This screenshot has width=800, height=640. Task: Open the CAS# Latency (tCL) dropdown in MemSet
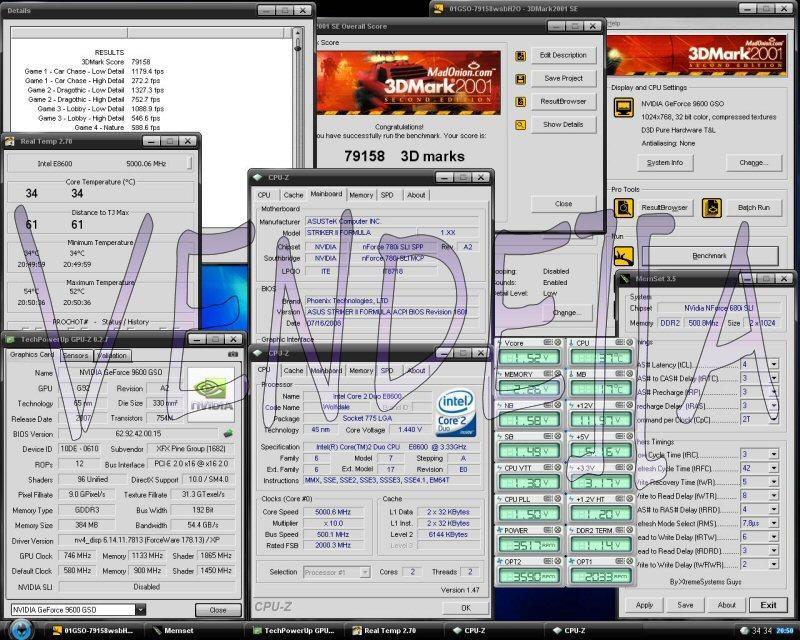774,364
